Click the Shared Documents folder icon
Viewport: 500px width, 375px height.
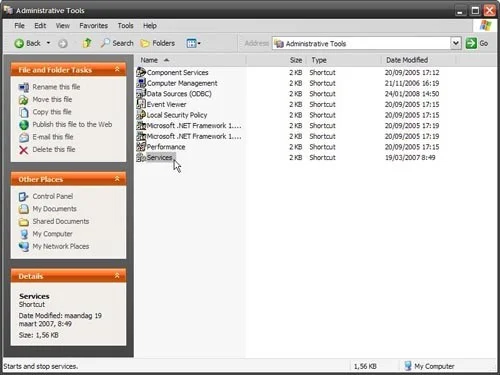pyautogui.click(x=23, y=222)
